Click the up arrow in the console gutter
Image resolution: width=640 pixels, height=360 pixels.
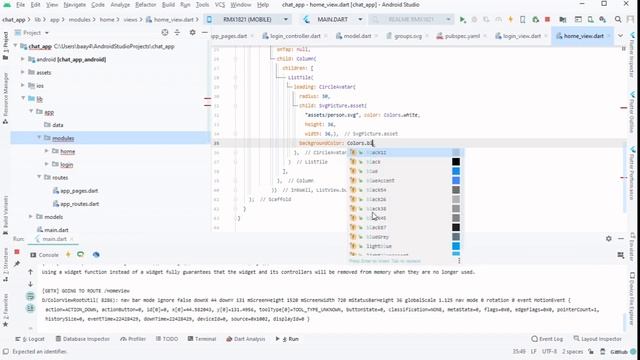[x=31, y=272]
